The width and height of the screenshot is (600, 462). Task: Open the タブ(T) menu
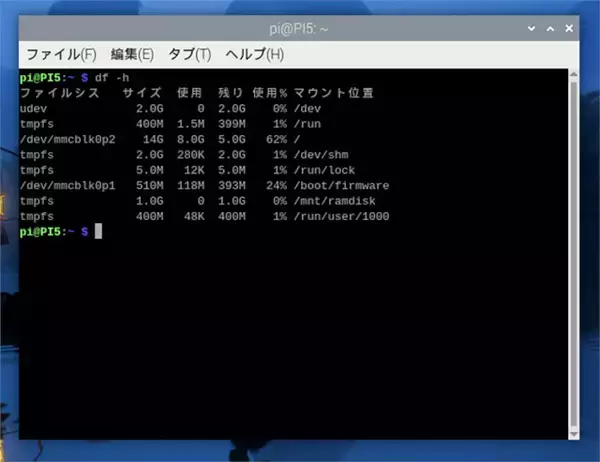[190, 54]
